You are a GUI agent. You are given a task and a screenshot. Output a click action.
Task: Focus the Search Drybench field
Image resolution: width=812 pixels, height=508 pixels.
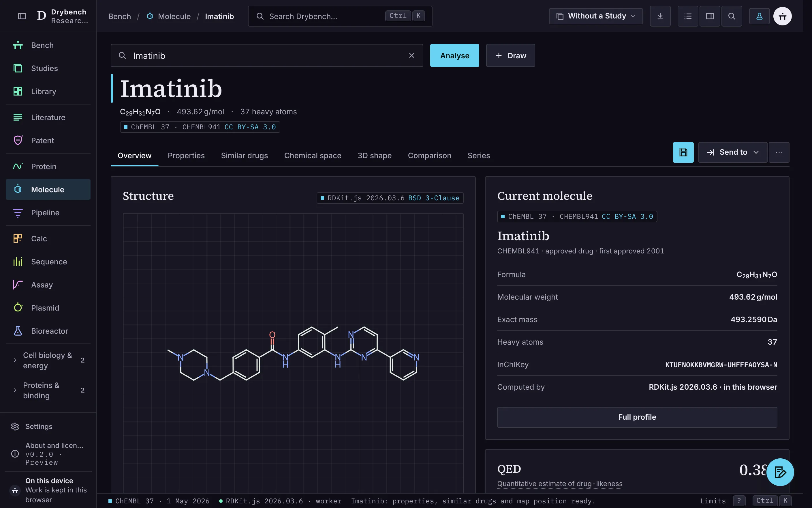coord(340,16)
